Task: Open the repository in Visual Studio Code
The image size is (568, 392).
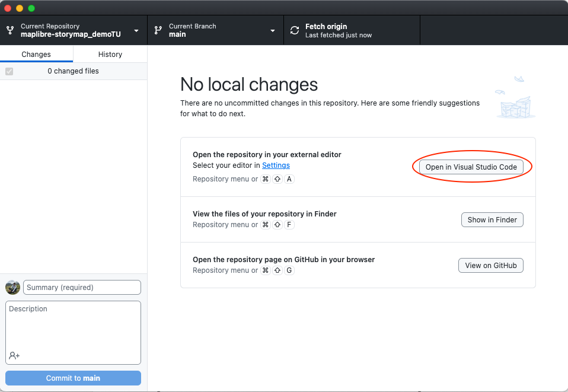Action: pos(471,167)
